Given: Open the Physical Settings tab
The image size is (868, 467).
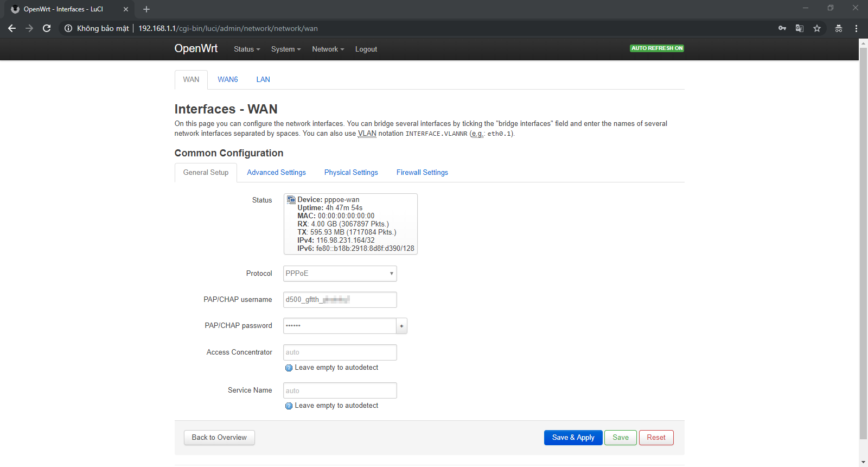Looking at the screenshot, I should pos(351,172).
